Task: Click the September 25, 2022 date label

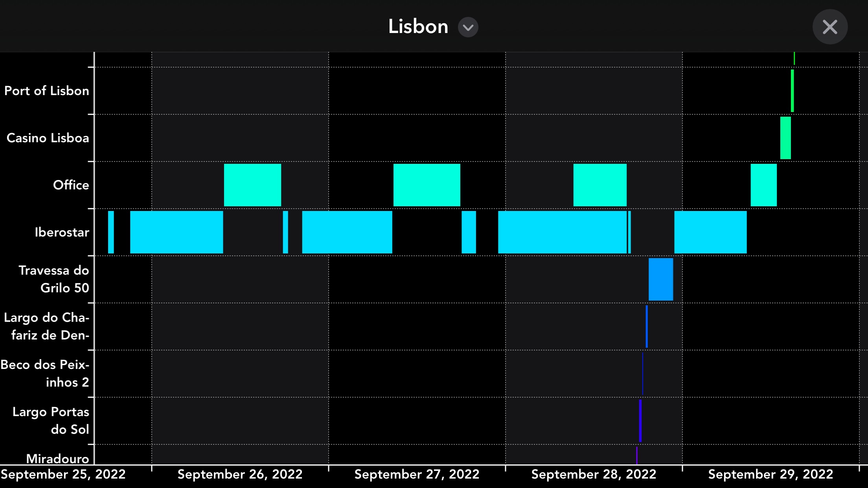Action: [x=63, y=474]
